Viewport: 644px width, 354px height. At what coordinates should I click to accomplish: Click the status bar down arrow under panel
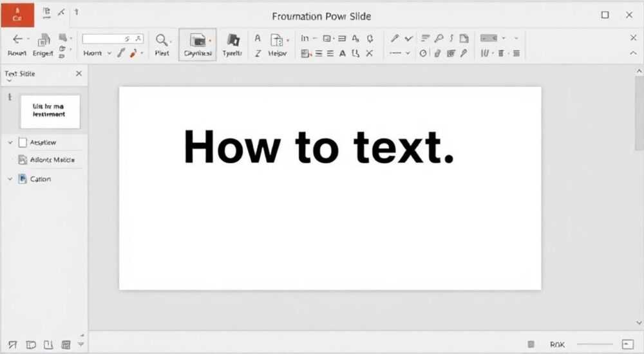(x=81, y=344)
